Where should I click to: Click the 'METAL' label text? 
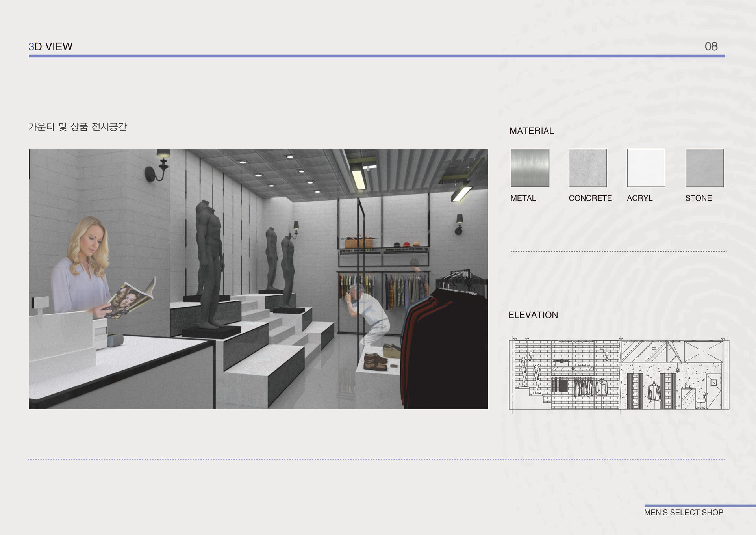[523, 198]
